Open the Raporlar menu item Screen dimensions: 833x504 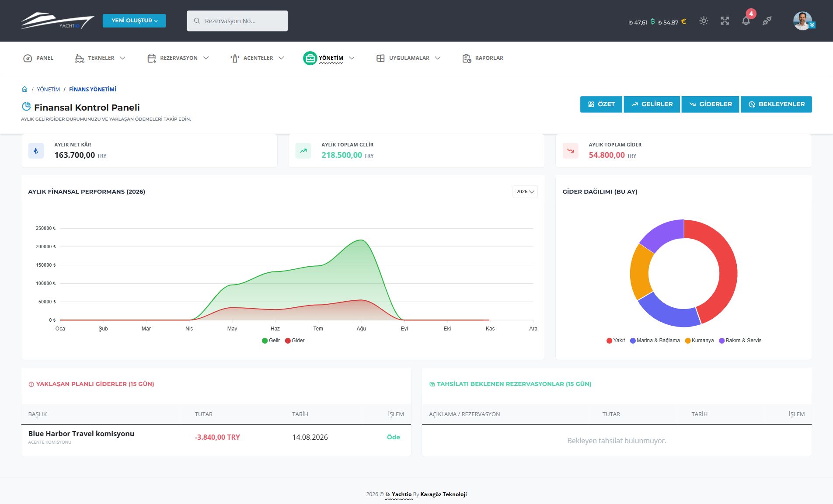click(483, 58)
